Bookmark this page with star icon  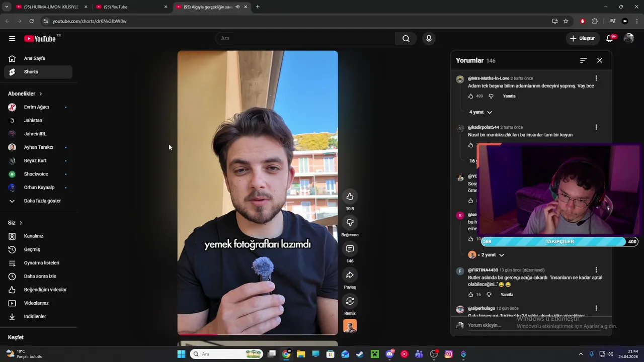pyautogui.click(x=566, y=21)
